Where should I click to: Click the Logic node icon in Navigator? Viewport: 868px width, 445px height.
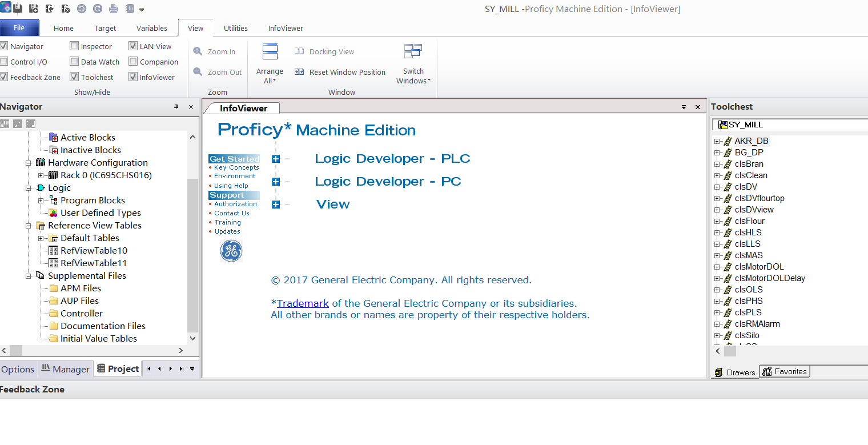[41, 187]
